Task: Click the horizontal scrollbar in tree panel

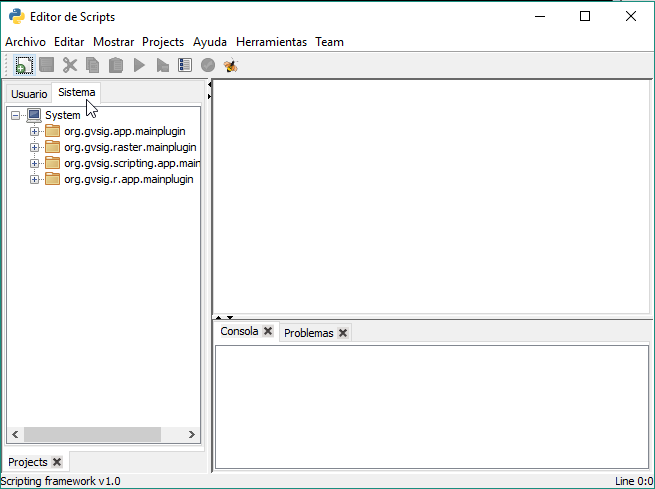Action: (x=92, y=435)
